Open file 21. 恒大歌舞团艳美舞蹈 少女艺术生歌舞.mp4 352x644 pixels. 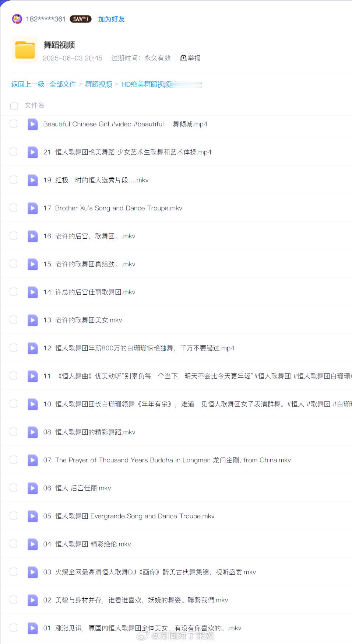tap(127, 152)
